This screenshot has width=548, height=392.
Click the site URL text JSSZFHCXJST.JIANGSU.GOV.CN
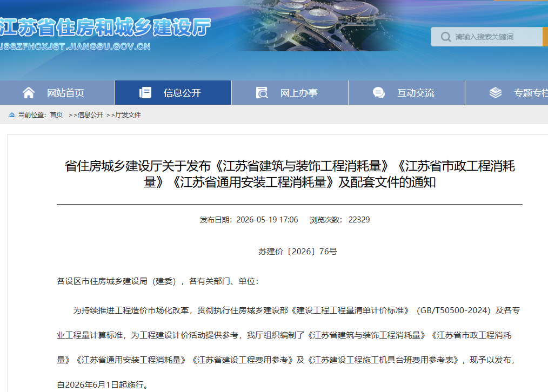pyautogui.click(x=75, y=46)
